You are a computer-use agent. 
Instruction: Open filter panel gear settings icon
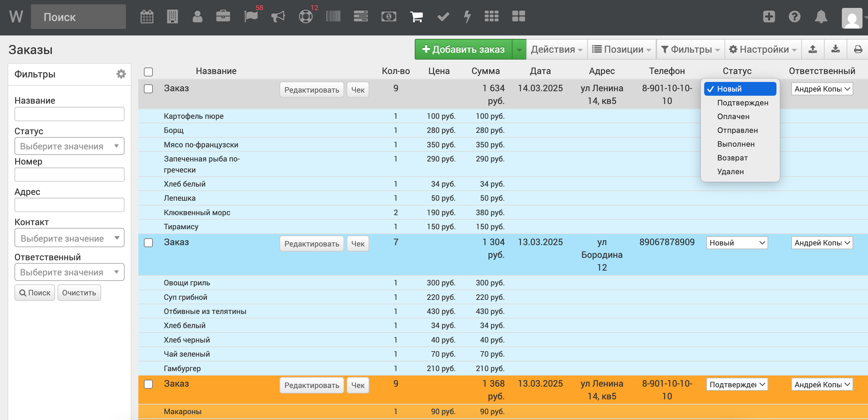[x=121, y=74]
